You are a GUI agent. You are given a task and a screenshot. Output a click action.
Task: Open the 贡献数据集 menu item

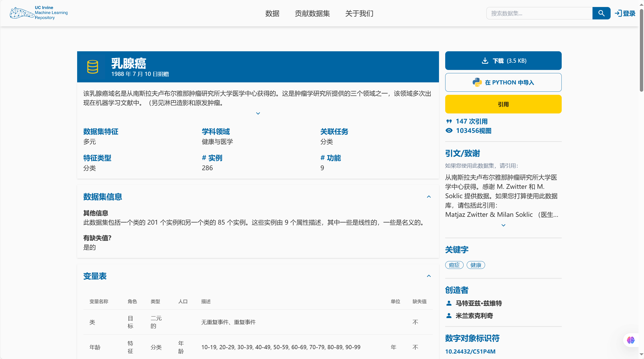tap(312, 13)
